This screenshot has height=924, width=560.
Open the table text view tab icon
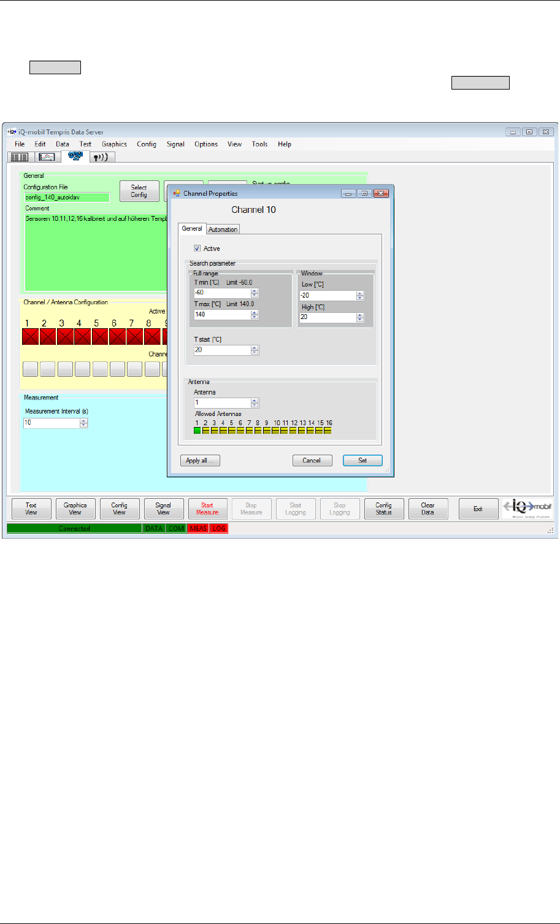(x=20, y=157)
